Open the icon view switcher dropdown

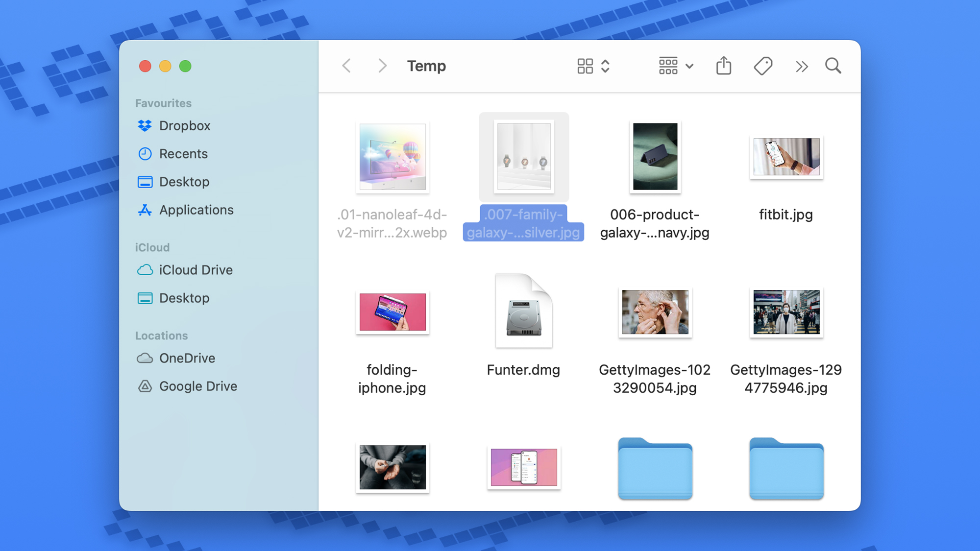pos(593,66)
